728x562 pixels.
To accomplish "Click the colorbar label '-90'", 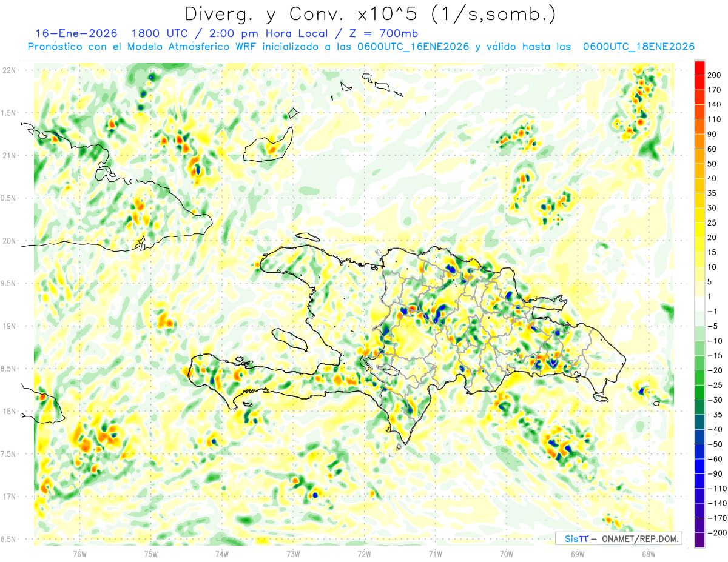I will (715, 473).
